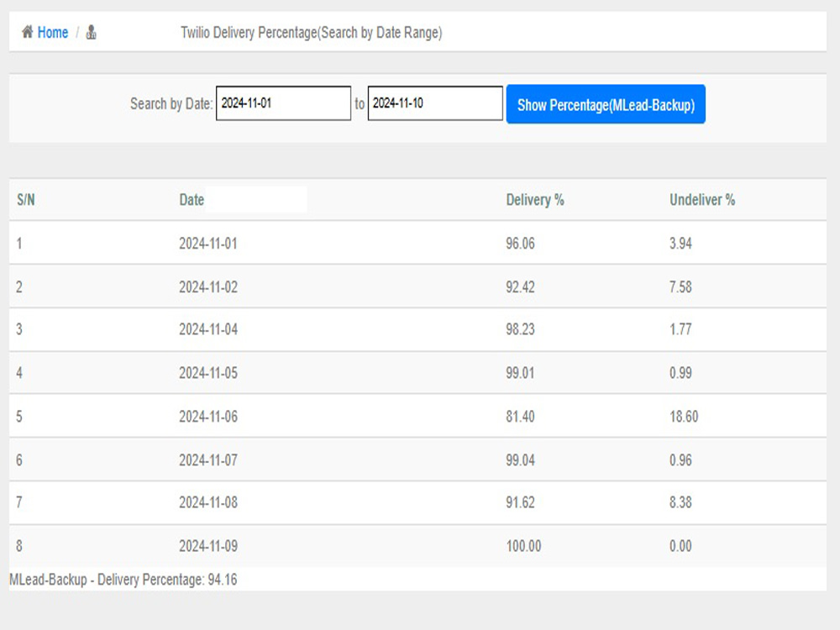This screenshot has height=630, width=840.
Task: Click undeliver value 0.96
Action: [x=680, y=460]
